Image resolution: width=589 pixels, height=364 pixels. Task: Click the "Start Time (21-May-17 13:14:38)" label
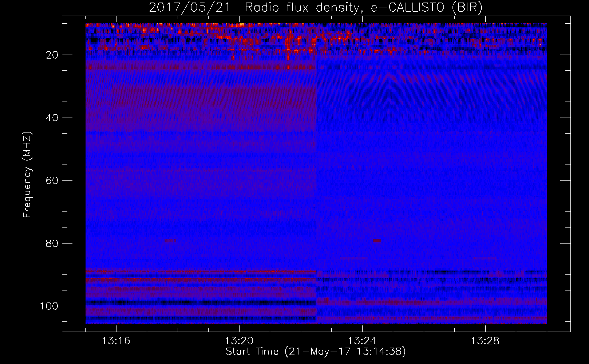coord(316,352)
